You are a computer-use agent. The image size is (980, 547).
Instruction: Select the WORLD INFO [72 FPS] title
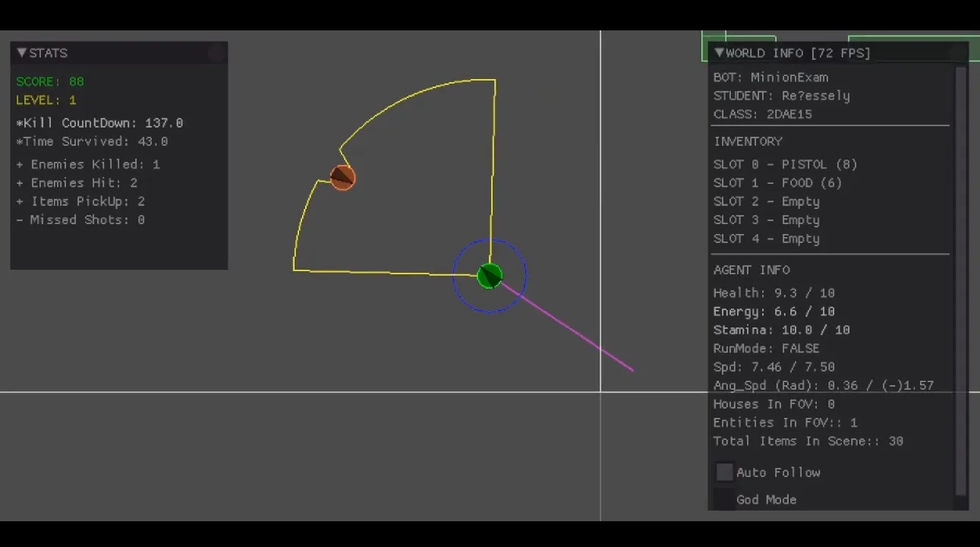(798, 53)
